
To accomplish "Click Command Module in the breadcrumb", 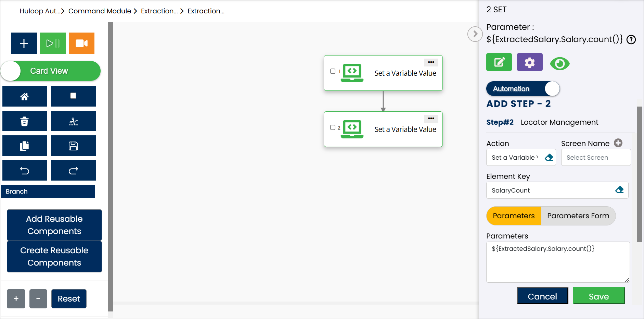I will pyautogui.click(x=100, y=11).
